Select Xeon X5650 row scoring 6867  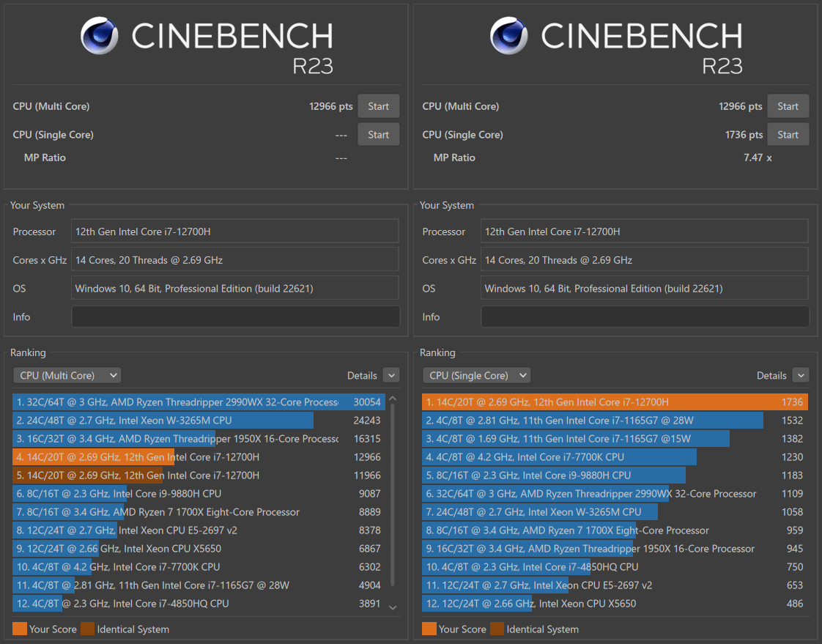(199, 549)
